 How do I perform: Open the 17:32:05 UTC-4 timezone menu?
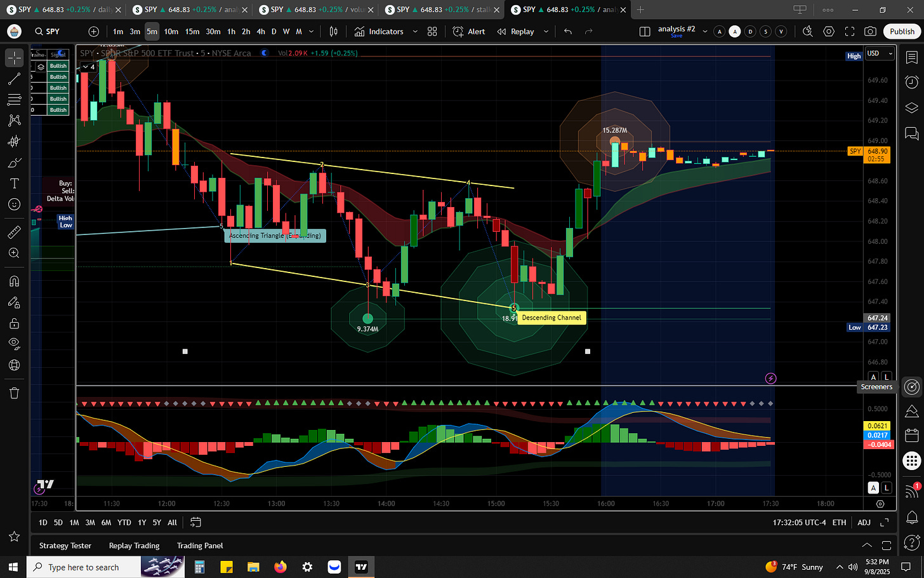pos(799,523)
